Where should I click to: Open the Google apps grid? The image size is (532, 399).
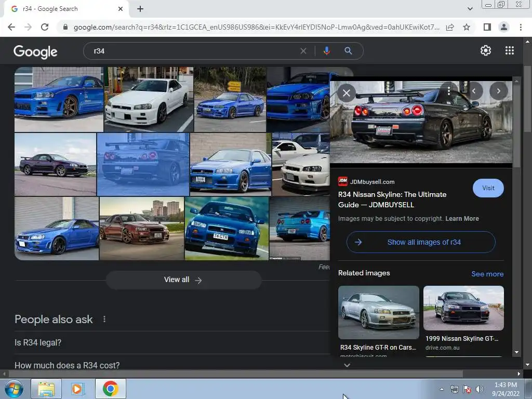coord(509,50)
